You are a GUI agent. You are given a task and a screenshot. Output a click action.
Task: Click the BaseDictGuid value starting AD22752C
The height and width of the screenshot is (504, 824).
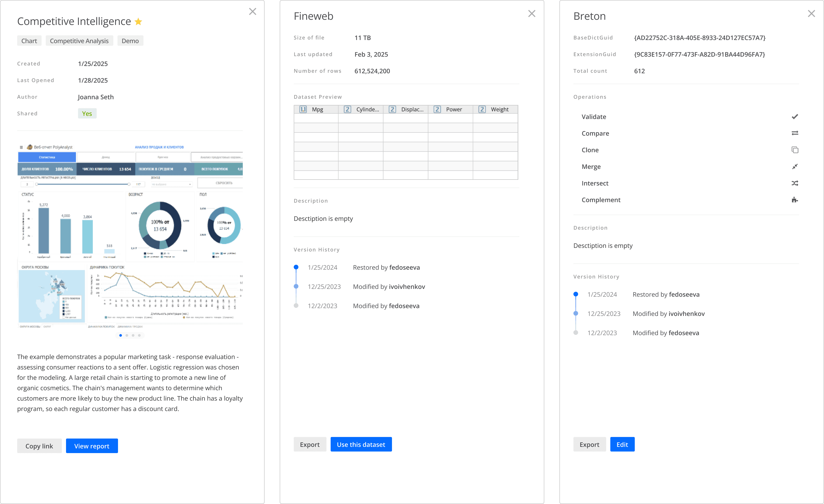coord(699,38)
